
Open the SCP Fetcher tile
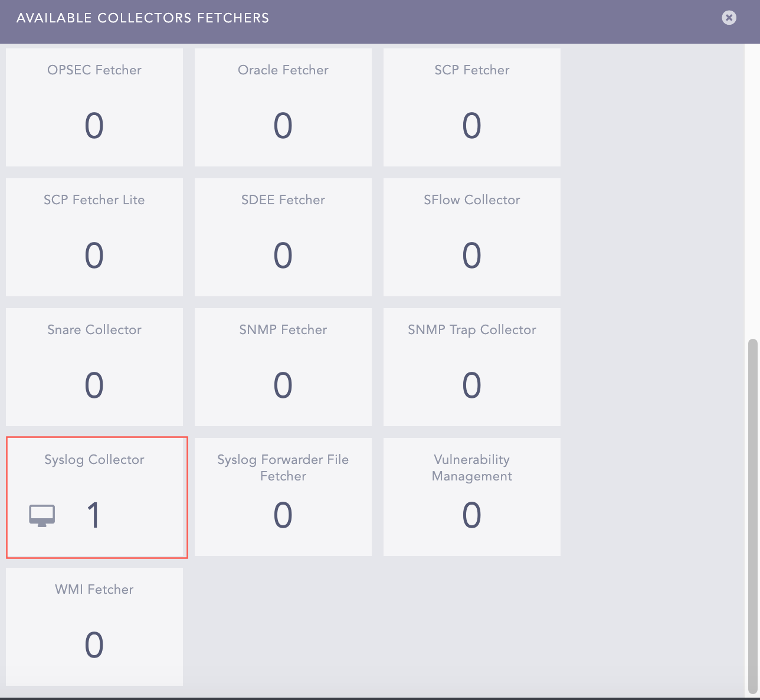click(472, 107)
